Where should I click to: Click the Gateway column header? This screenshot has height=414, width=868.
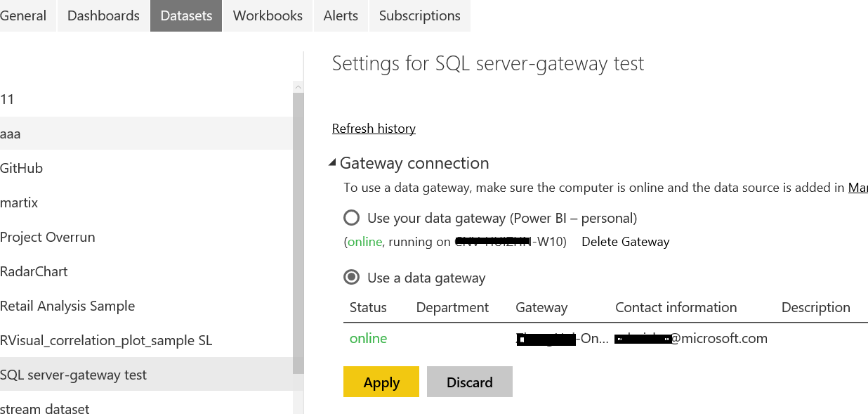point(541,307)
